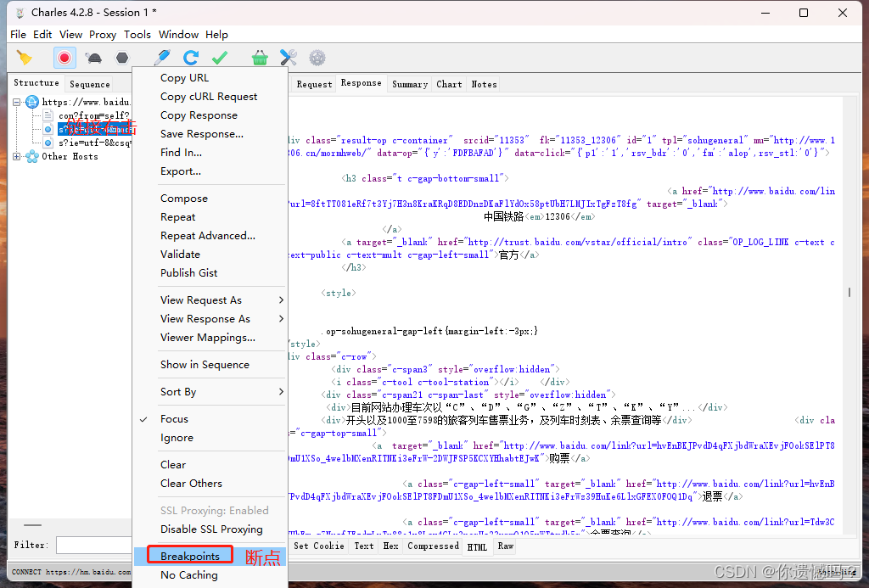
Task: Choose Save Response... menu entry
Action: pyautogui.click(x=202, y=134)
